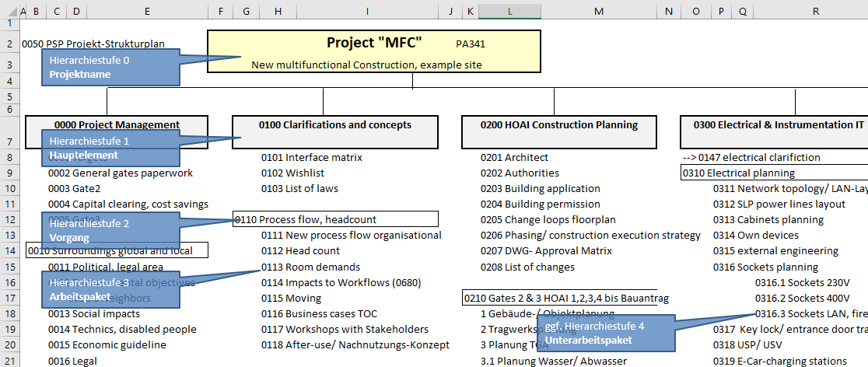The height and width of the screenshot is (367, 868).
Task: Click the 0310 Electrical planning cell
Action: 774,173
